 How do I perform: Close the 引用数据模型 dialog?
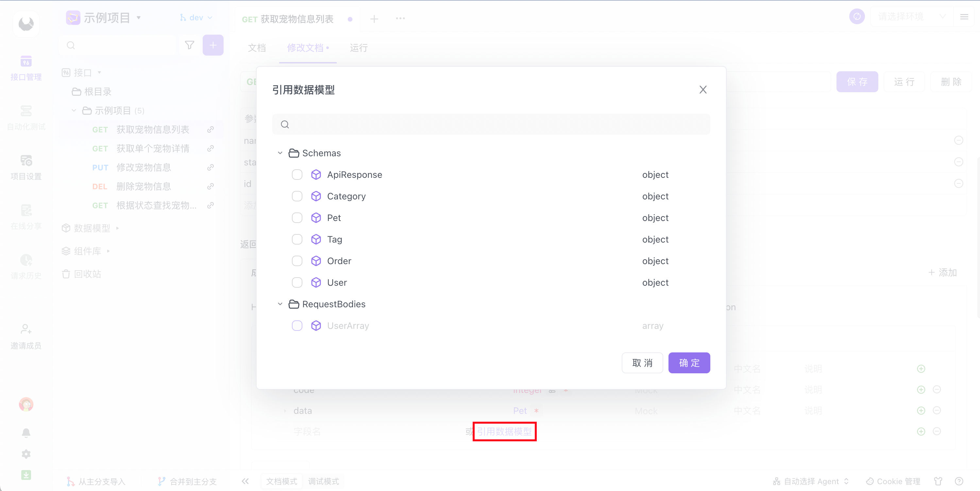click(x=703, y=90)
